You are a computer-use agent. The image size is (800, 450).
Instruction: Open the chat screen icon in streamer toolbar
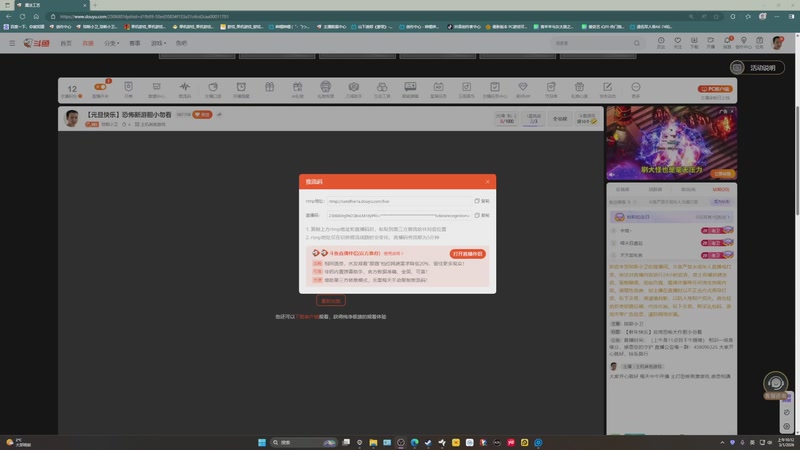point(410,87)
